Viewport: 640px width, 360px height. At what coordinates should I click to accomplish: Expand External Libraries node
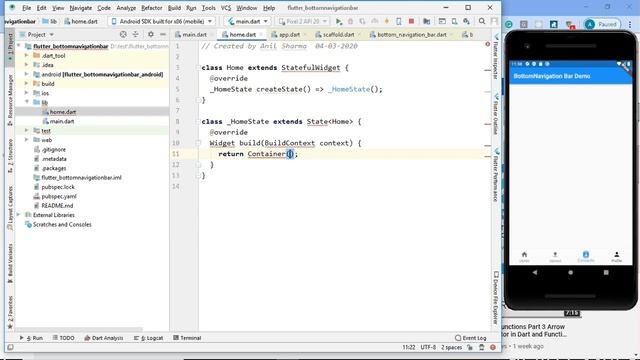pos(19,215)
